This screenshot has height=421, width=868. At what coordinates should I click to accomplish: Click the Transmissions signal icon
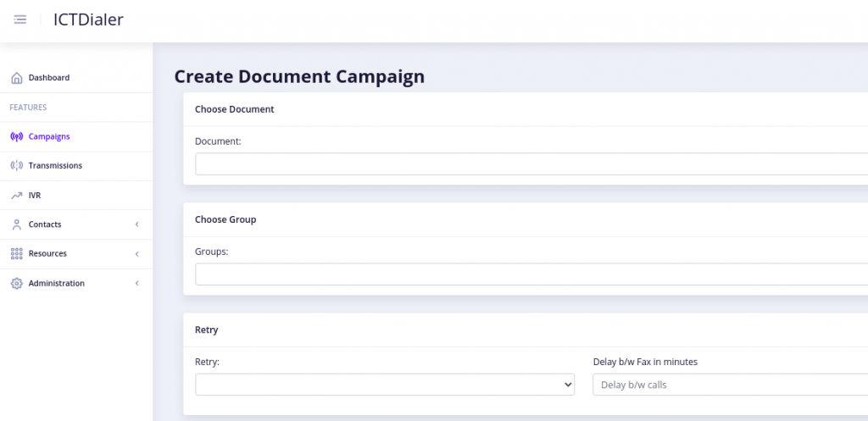click(17, 165)
